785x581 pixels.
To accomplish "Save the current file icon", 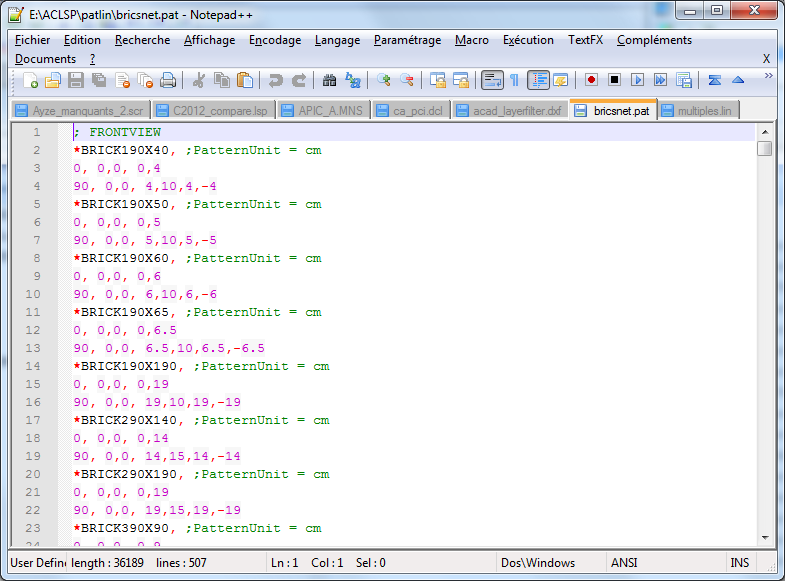I will [x=76, y=80].
